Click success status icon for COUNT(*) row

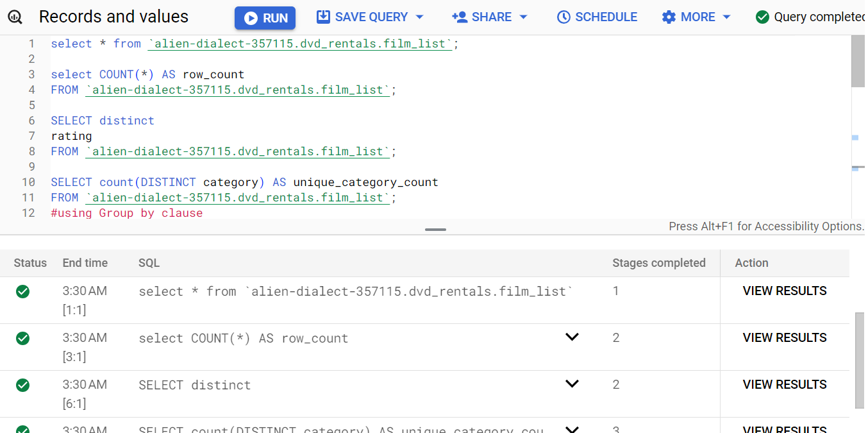[x=22, y=338]
